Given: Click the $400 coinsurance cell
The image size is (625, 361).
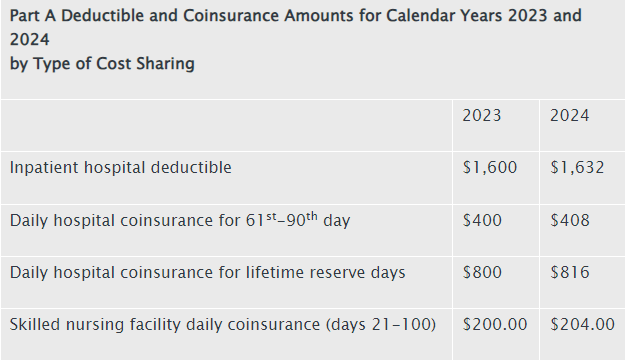Looking at the screenshot, I should (x=482, y=220).
